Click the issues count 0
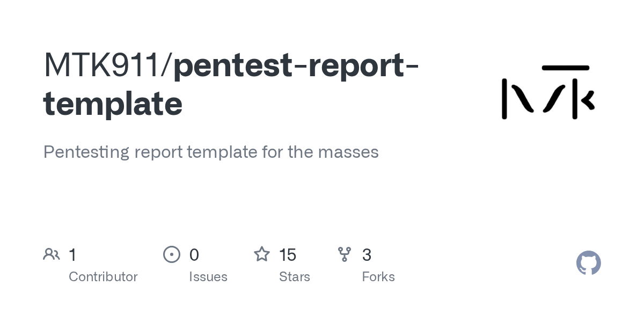Screen dimensions: 644x322 tap(194, 254)
